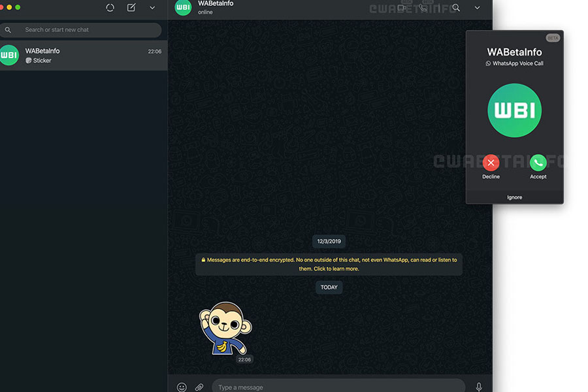
Task: Click the TODAY date chip
Action: click(x=329, y=287)
